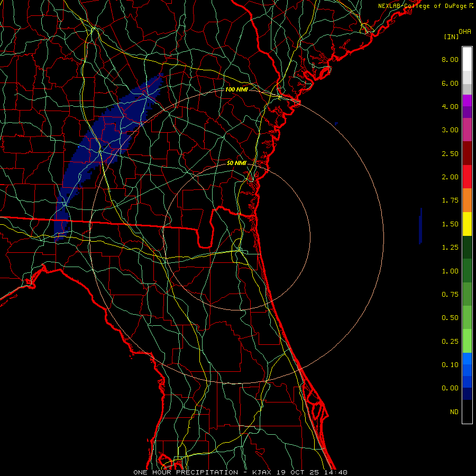
Task: Click the 6.00 legend value
Action: pos(450,83)
